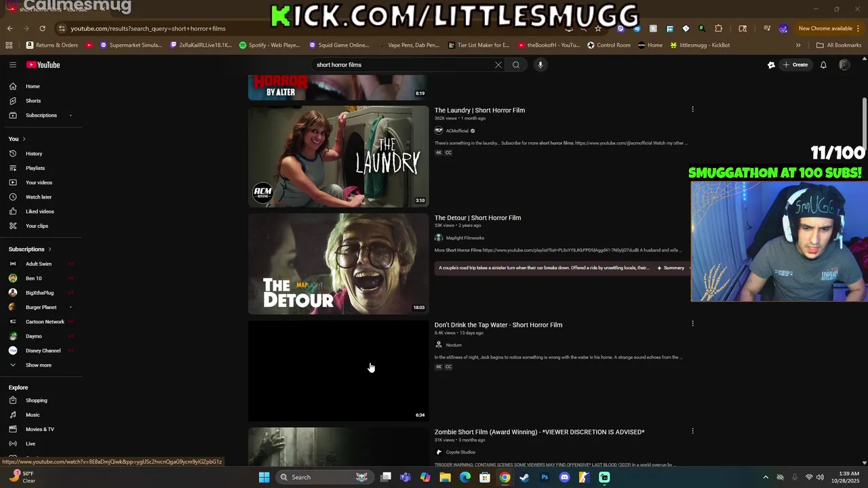
Task: Open the BigXthaPlug subscription channel
Action: (x=41, y=293)
